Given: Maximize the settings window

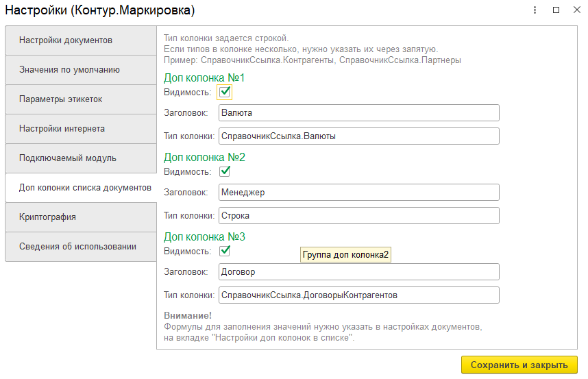Looking at the screenshot, I should (x=556, y=10).
